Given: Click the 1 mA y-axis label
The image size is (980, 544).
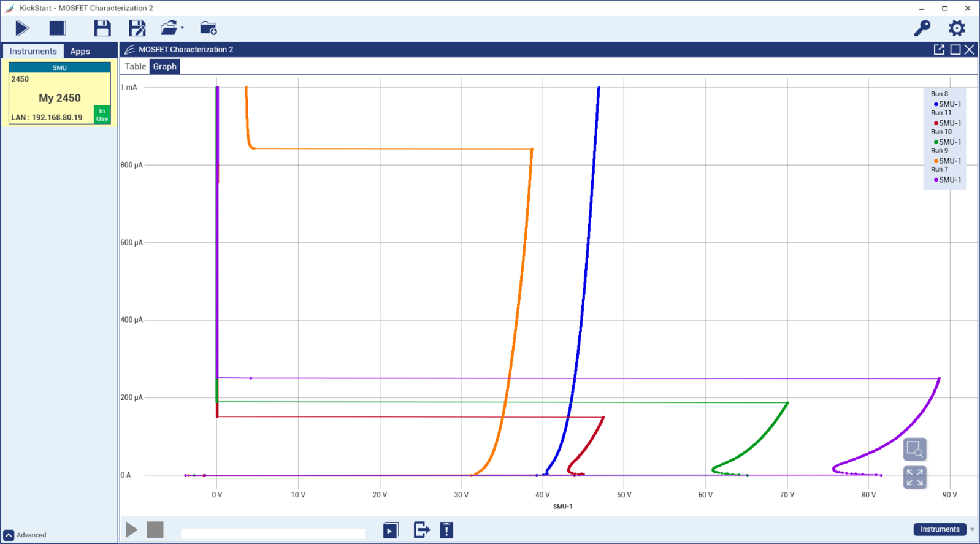Looking at the screenshot, I should pyautogui.click(x=129, y=88).
